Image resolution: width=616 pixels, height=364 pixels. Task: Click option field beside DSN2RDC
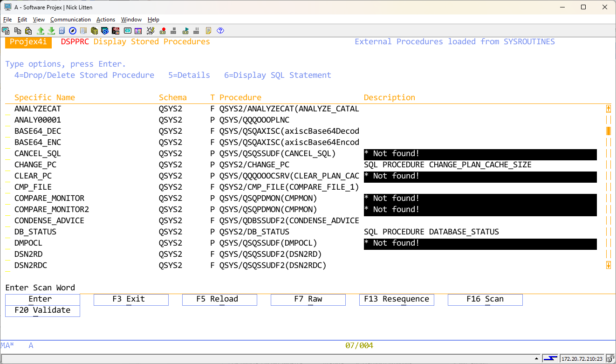(x=7, y=266)
